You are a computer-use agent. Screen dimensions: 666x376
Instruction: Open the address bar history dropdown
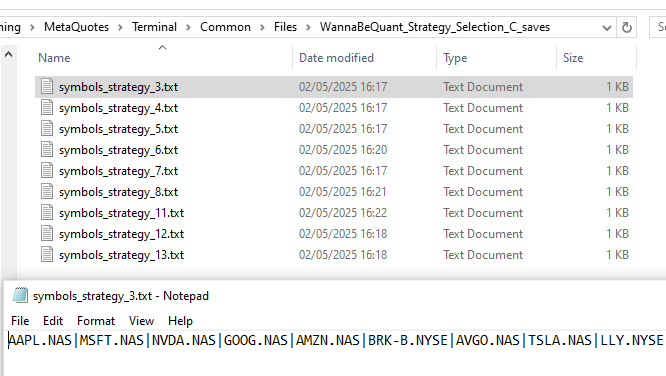607,28
